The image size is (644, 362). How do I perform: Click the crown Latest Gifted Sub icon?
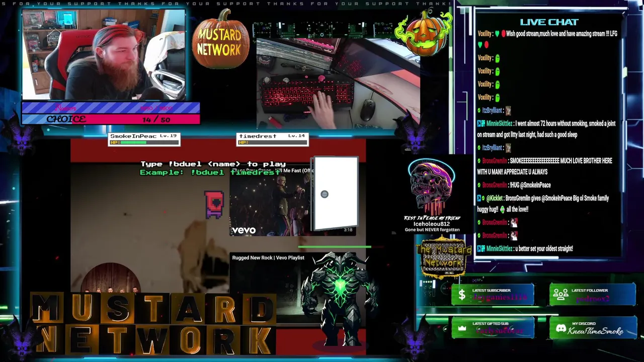(462, 328)
